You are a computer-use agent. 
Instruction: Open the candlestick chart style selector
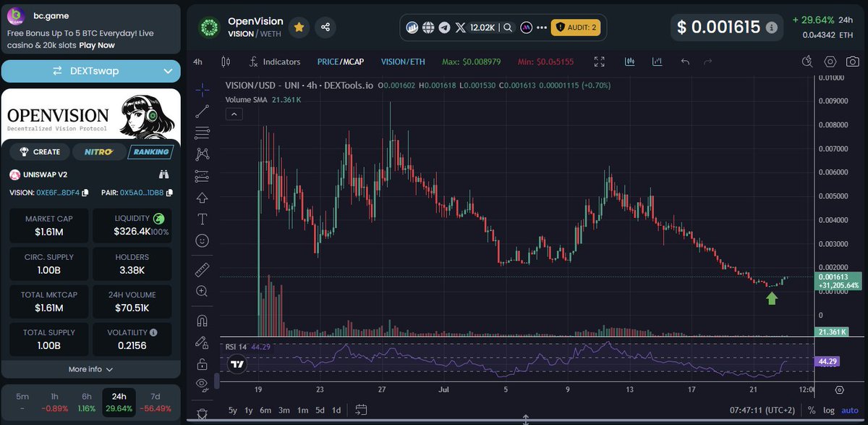point(225,62)
